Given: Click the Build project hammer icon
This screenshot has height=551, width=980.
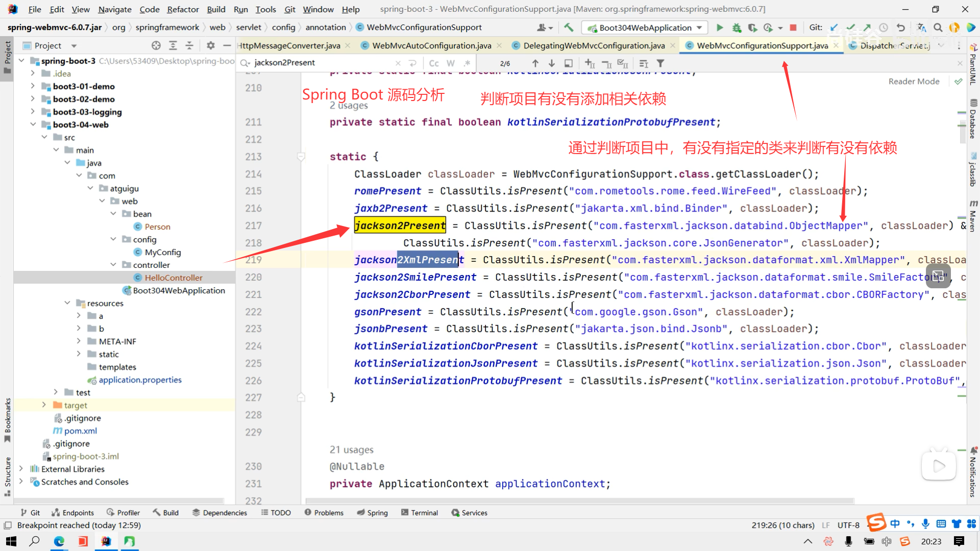Looking at the screenshot, I should pos(569,28).
